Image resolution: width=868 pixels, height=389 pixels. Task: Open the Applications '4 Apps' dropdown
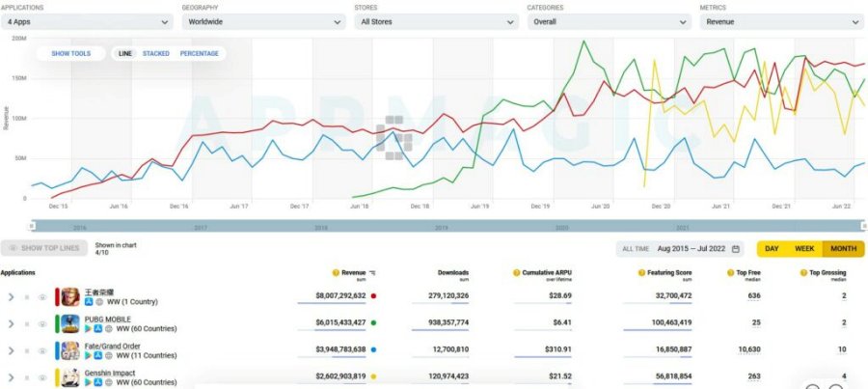(87, 22)
